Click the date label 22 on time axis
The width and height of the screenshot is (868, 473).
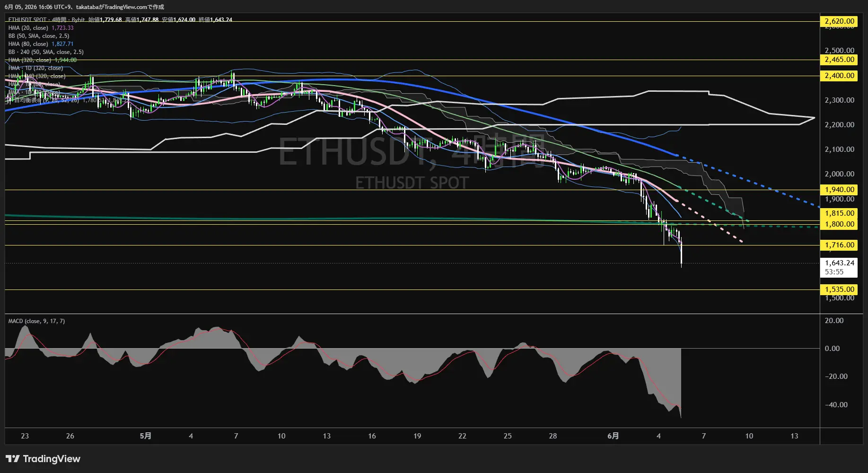click(x=462, y=436)
